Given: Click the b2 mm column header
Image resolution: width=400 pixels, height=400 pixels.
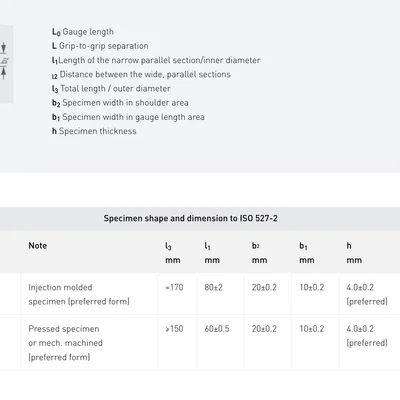Looking at the screenshot, I should 259,253.
